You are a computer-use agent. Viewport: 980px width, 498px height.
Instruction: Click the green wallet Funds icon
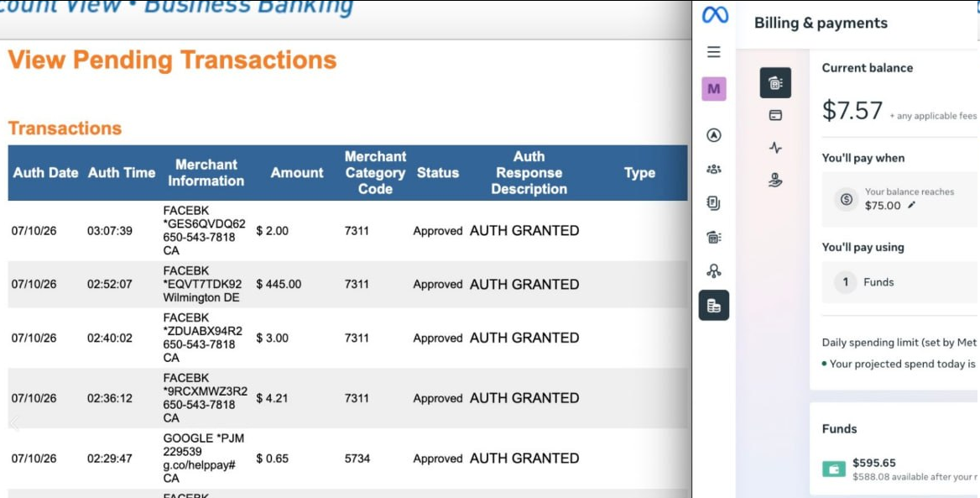coord(834,469)
